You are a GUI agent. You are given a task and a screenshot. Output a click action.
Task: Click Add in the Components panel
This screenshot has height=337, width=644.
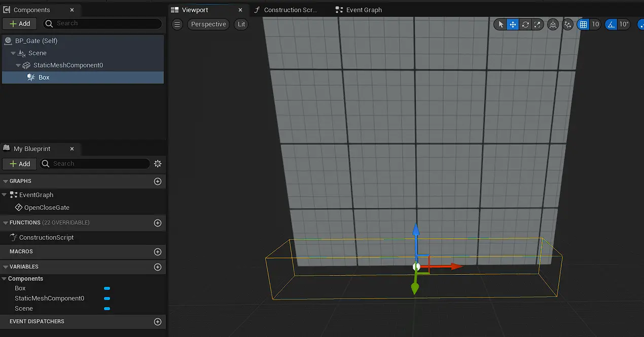coord(19,23)
